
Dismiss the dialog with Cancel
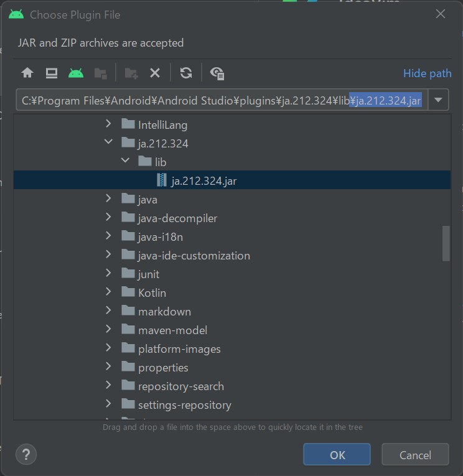tap(415, 454)
